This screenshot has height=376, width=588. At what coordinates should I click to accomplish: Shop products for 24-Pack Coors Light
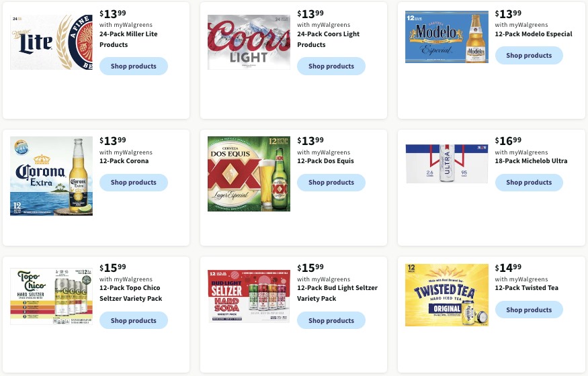click(x=331, y=66)
